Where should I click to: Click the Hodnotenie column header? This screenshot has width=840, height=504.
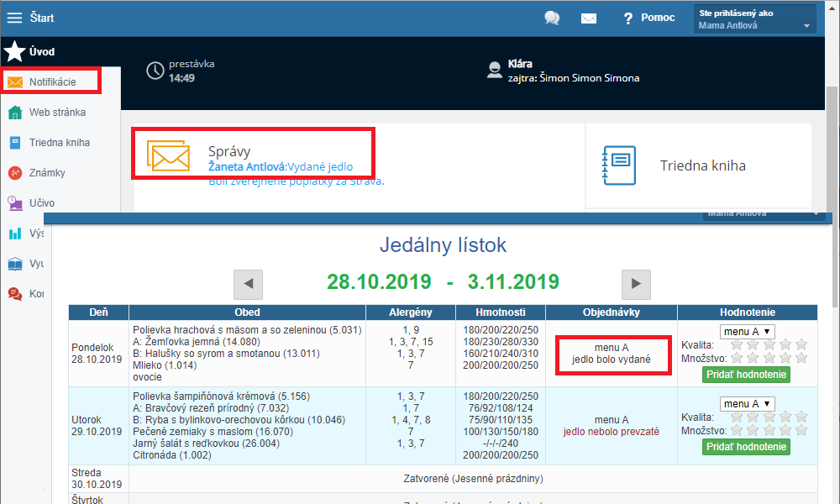[748, 312]
